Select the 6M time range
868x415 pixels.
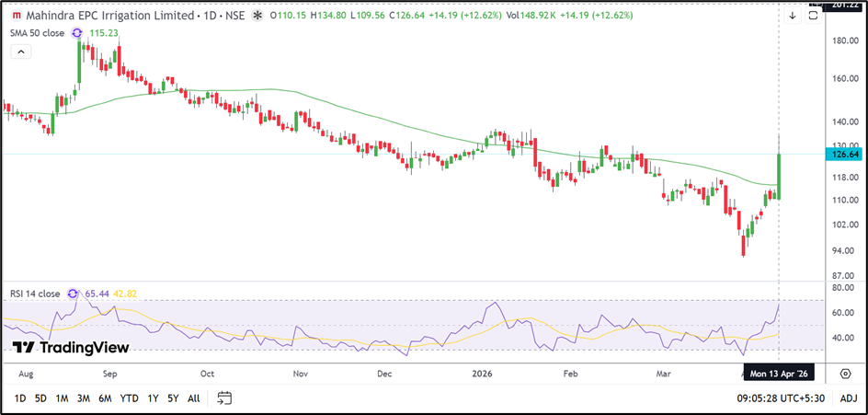click(105, 398)
